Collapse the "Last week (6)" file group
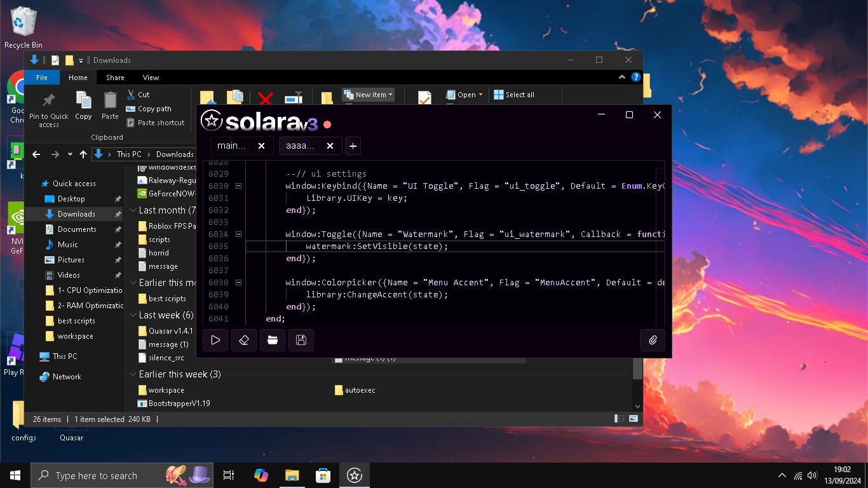868x488 pixels. point(133,315)
